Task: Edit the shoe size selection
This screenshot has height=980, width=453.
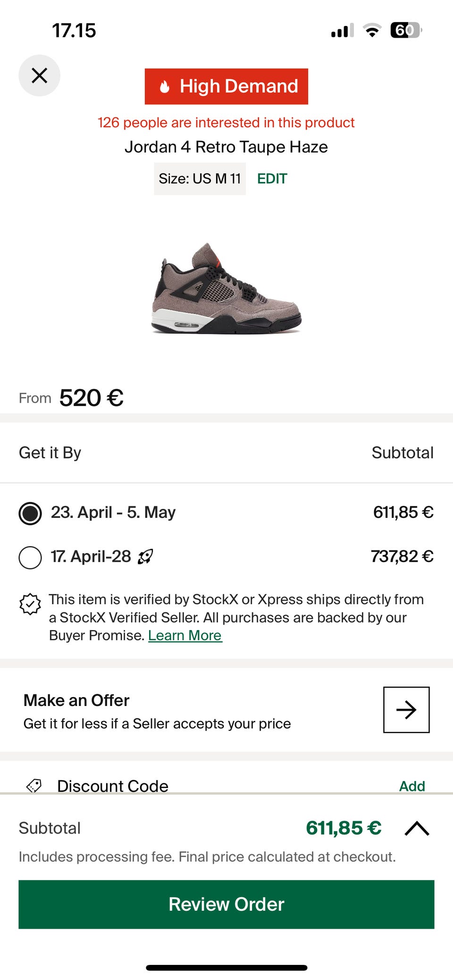Action: pos(272,179)
